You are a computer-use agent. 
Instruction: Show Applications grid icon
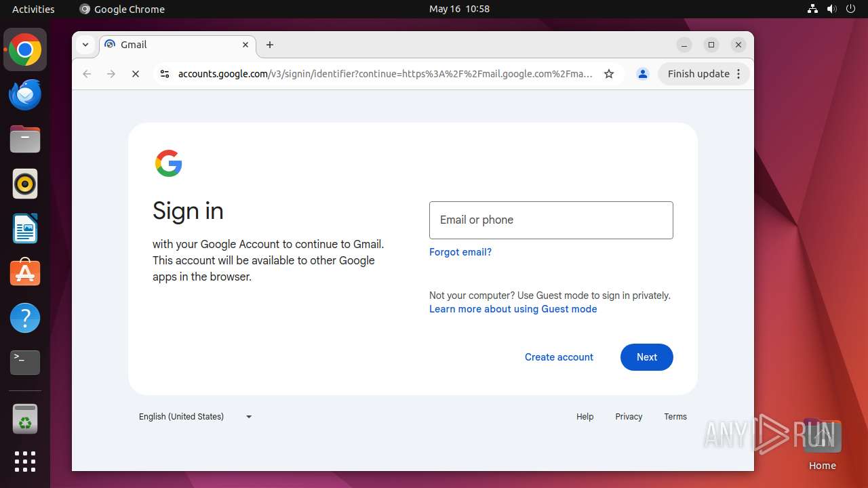pyautogui.click(x=25, y=462)
